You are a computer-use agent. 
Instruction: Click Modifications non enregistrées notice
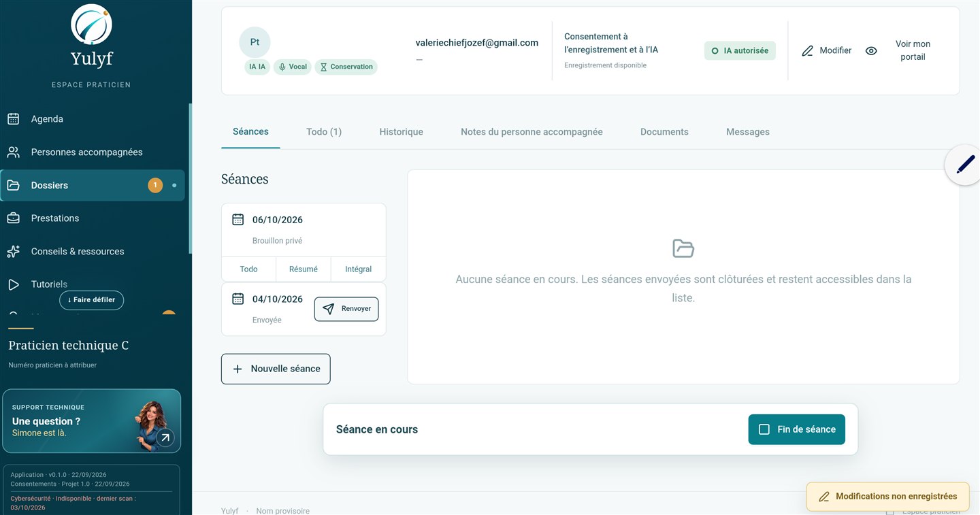888,497
